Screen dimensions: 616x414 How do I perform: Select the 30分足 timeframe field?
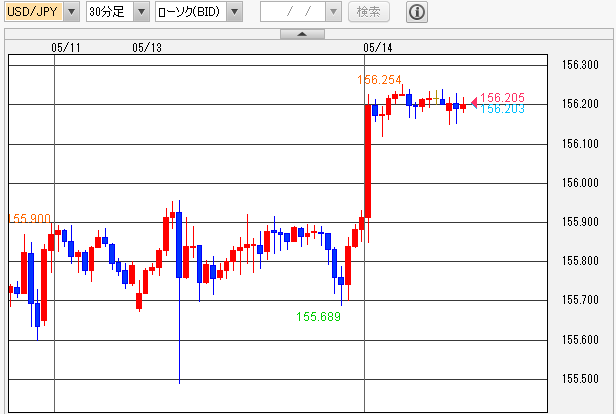[x=110, y=12]
